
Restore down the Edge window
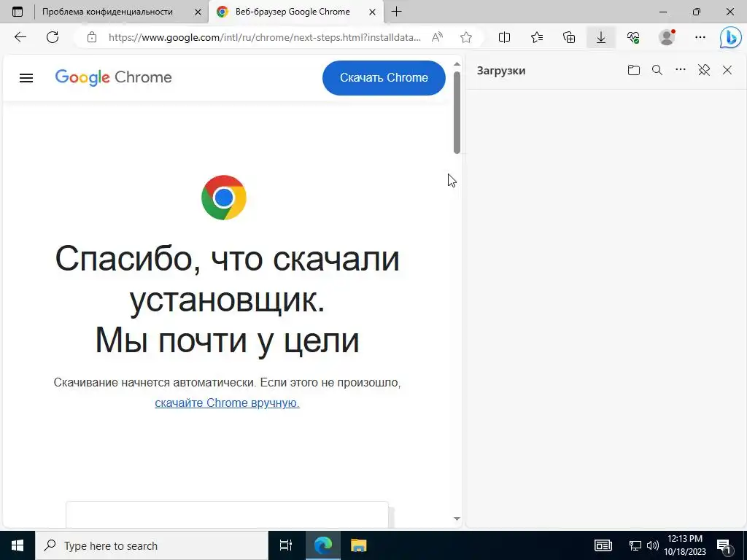[x=697, y=12]
